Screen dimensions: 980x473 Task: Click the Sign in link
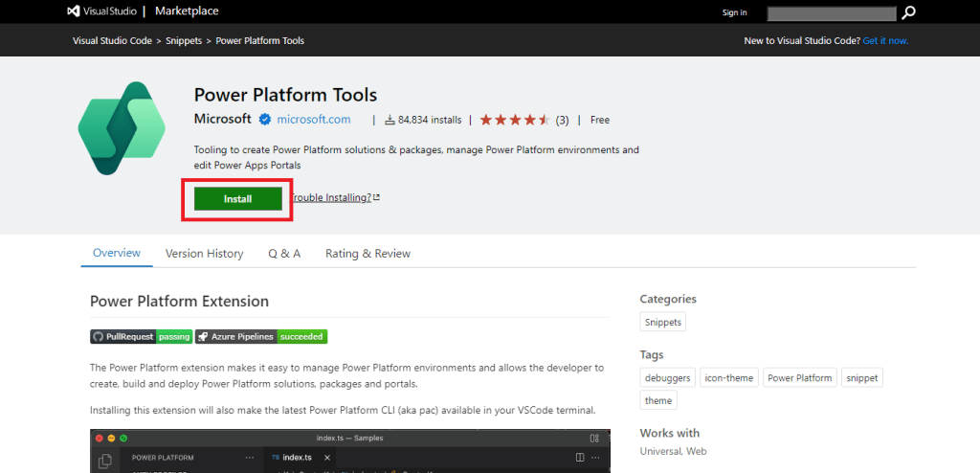coord(734,12)
